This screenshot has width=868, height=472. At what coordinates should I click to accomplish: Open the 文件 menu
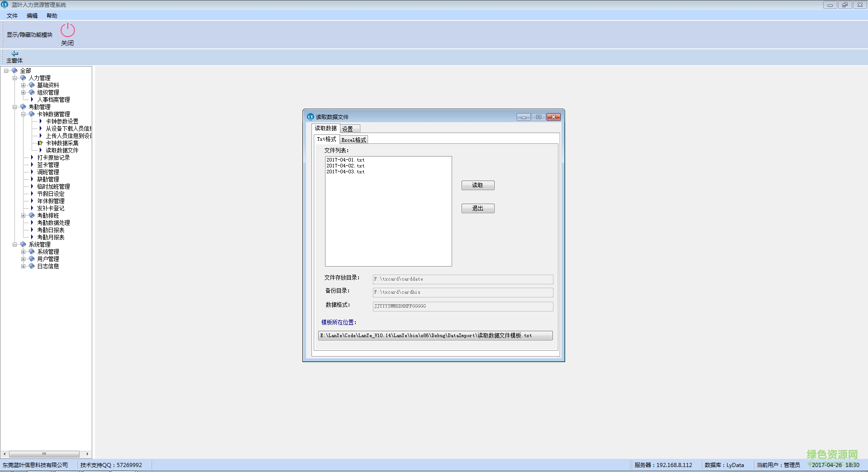coord(12,16)
